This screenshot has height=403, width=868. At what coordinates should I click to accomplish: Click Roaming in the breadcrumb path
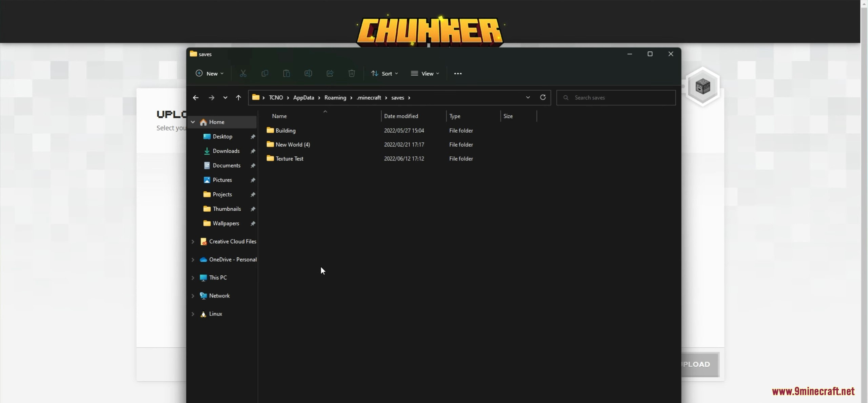[x=335, y=98]
